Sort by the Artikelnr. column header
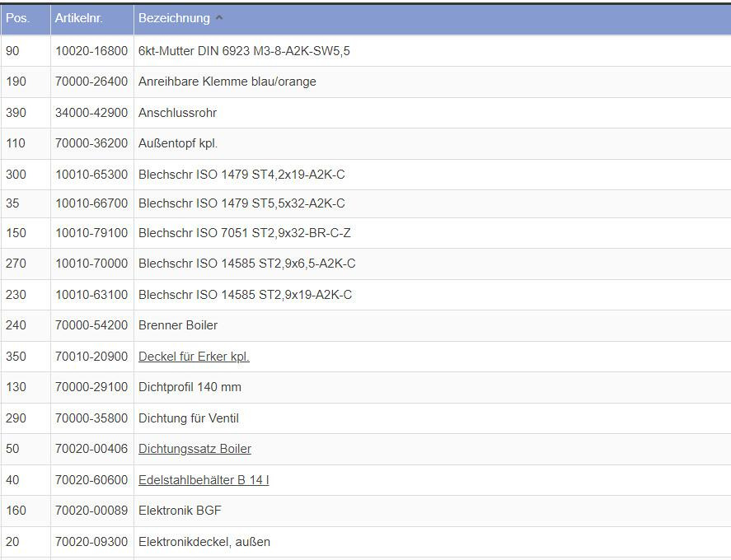 pos(78,18)
